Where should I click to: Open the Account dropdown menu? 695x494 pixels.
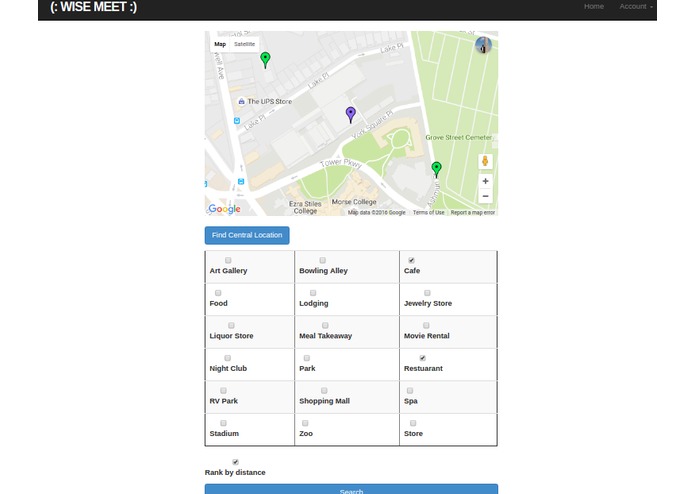click(x=636, y=6)
